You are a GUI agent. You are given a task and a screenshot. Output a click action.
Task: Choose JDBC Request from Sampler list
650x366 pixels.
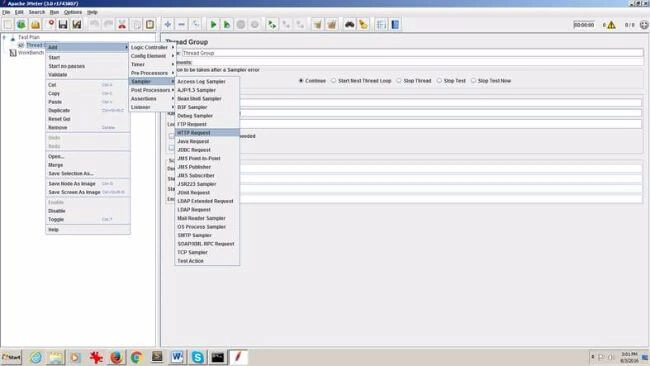point(207,150)
